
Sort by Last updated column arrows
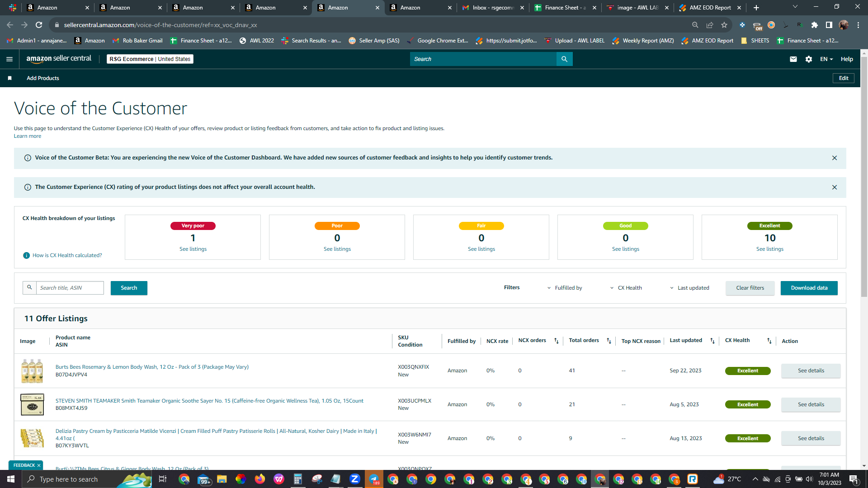tap(712, 341)
